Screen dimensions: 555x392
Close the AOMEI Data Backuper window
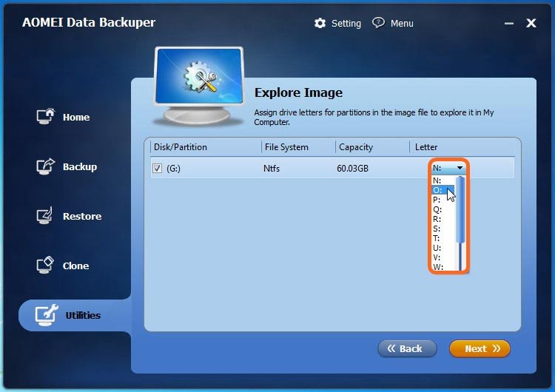coord(531,24)
